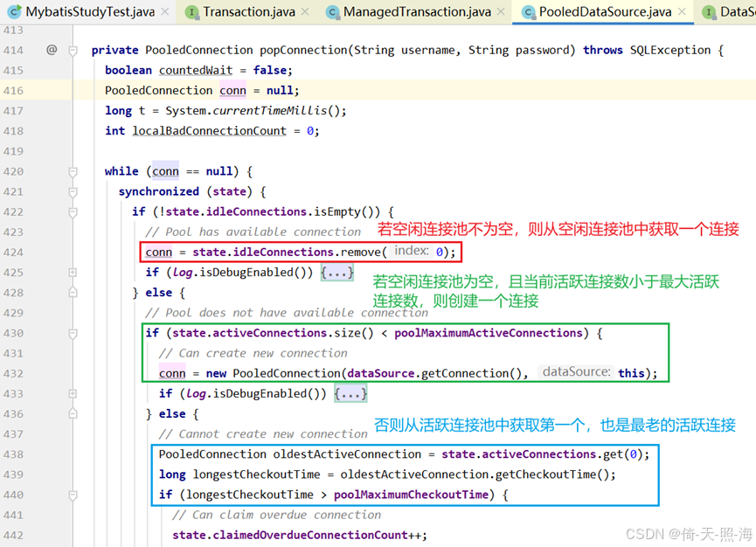Image resolution: width=756 pixels, height=547 pixels.
Task: Click the 'index:' parameter hint on line 424
Action: pyautogui.click(x=412, y=251)
